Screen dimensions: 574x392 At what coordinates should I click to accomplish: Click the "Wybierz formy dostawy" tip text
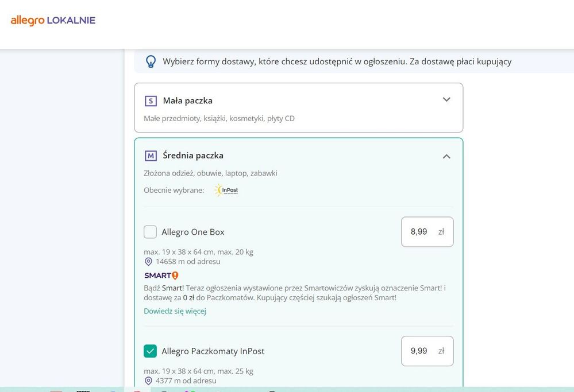tap(337, 61)
